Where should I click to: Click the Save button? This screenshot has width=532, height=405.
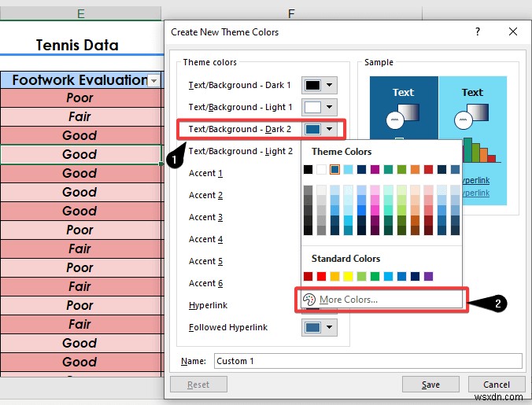click(x=430, y=385)
